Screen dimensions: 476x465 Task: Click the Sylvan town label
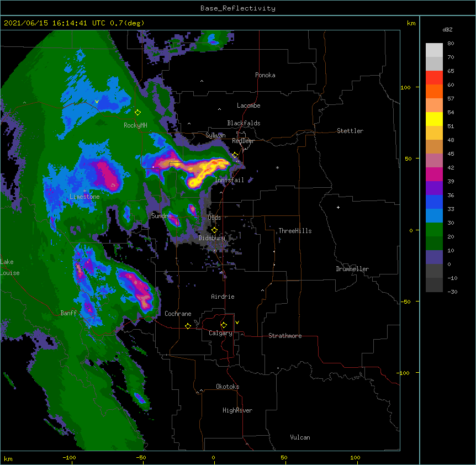[215, 135]
